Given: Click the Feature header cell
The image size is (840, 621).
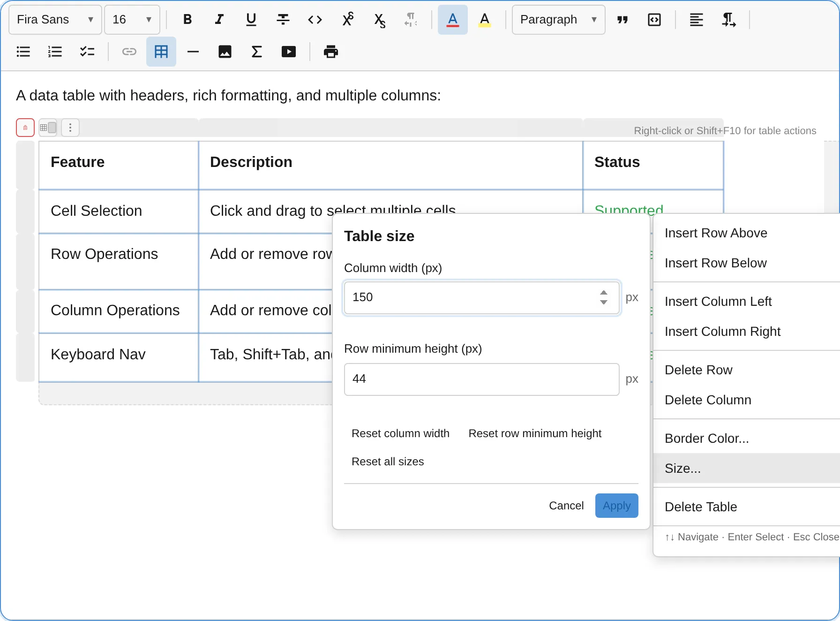Looking at the screenshot, I should [x=119, y=166].
